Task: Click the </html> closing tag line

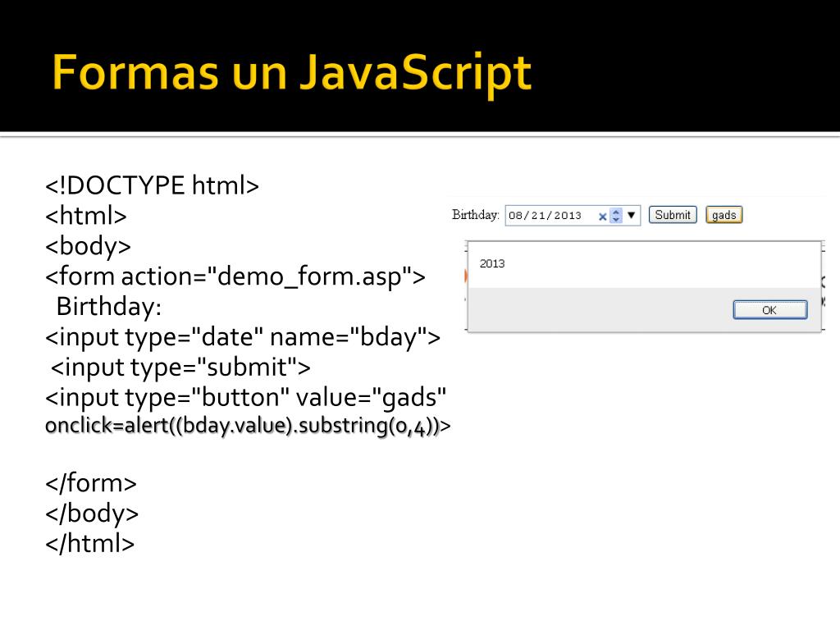Action: (x=89, y=543)
